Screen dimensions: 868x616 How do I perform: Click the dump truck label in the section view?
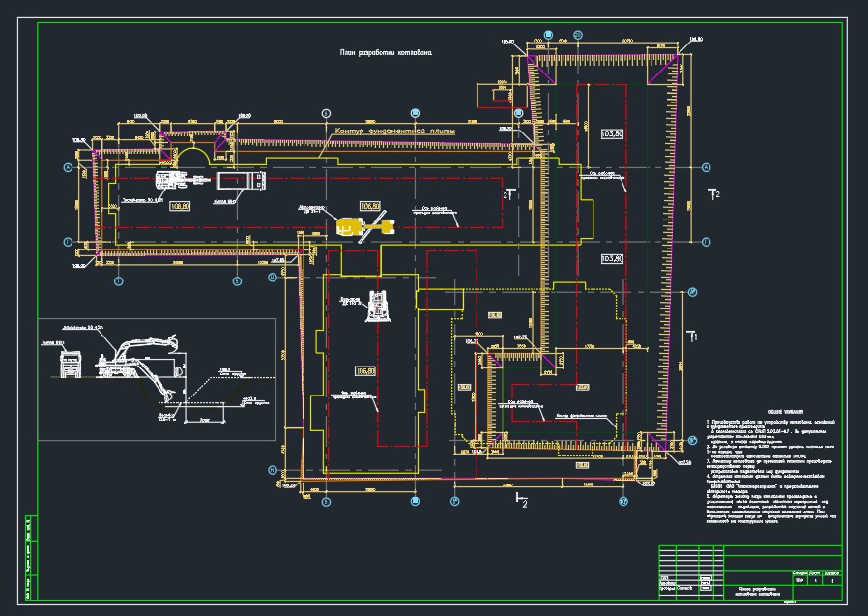pos(54,343)
